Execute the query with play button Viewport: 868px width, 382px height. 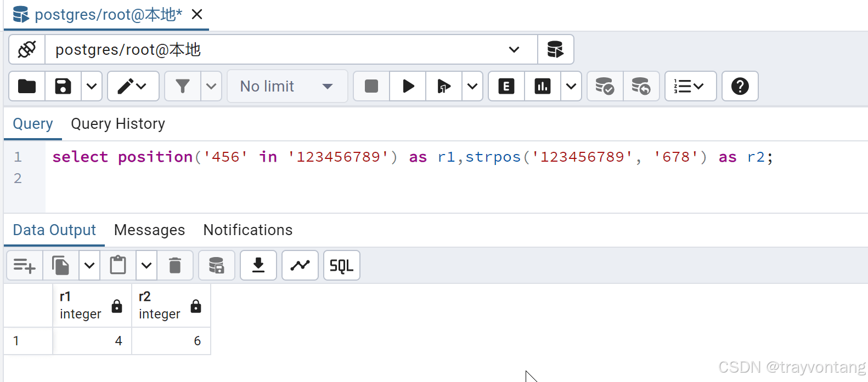pyautogui.click(x=408, y=86)
